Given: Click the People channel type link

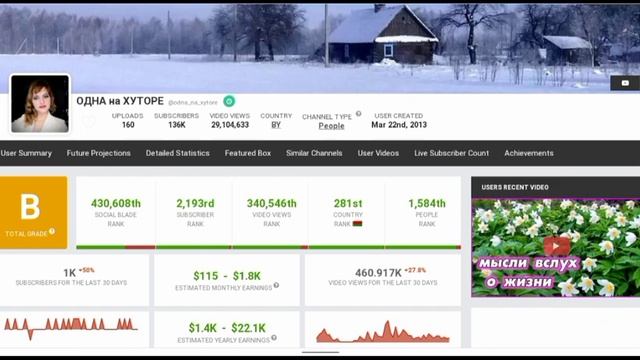Looking at the screenshot, I should click(x=331, y=126).
